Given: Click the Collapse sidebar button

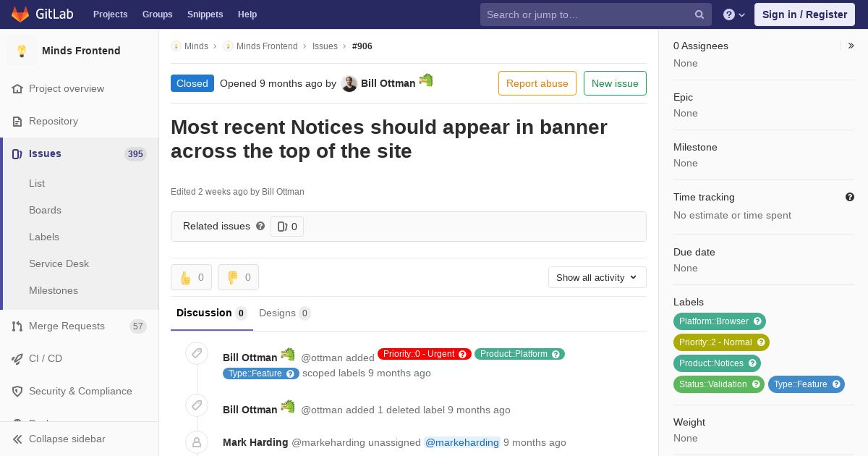Looking at the screenshot, I should pos(80,439).
